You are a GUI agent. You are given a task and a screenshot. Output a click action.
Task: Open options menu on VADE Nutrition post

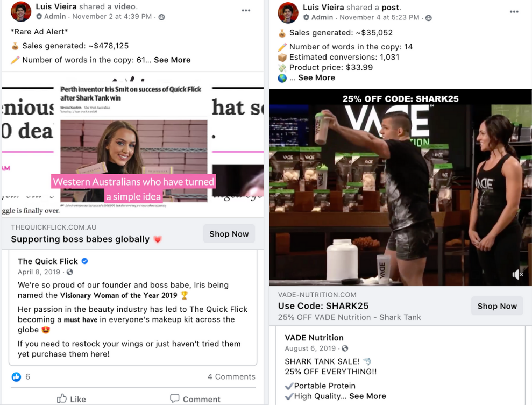pyautogui.click(x=514, y=11)
